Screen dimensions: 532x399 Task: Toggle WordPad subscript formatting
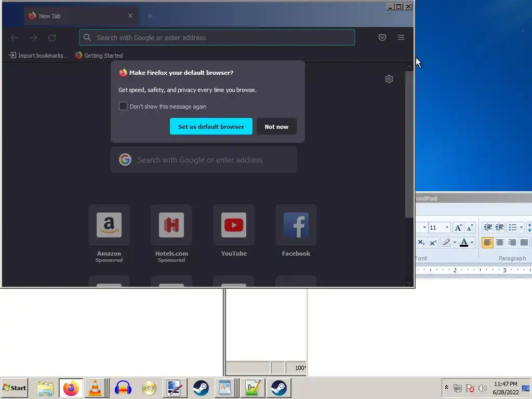[421, 242]
